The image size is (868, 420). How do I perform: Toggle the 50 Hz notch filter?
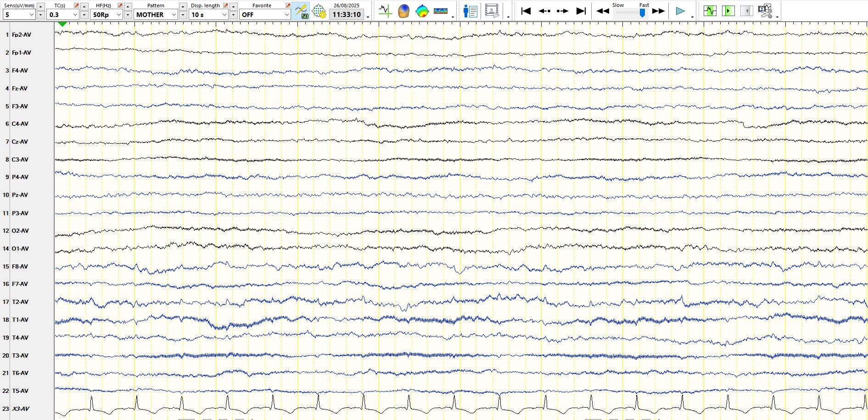click(301, 11)
